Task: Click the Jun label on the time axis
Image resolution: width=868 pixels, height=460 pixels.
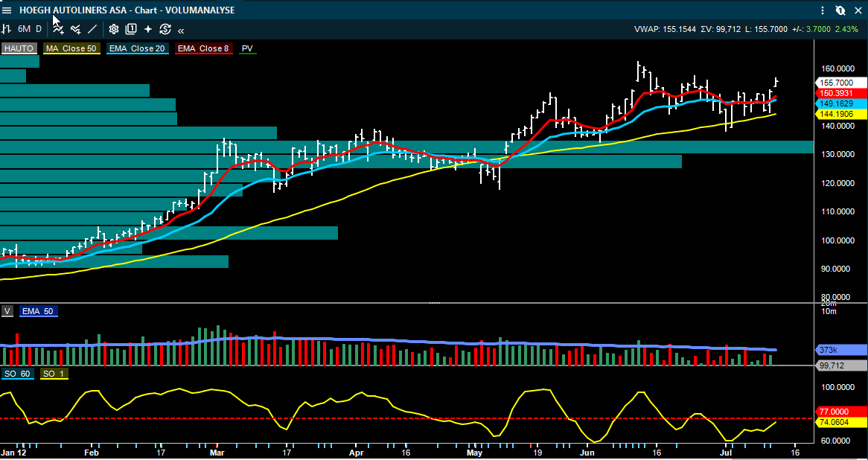Action: [588, 452]
